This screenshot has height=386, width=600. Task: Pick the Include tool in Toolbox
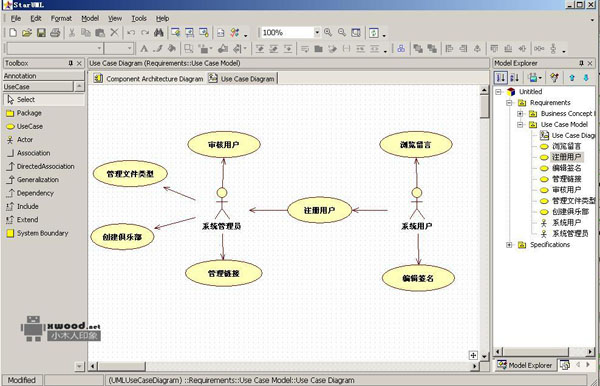point(23,207)
